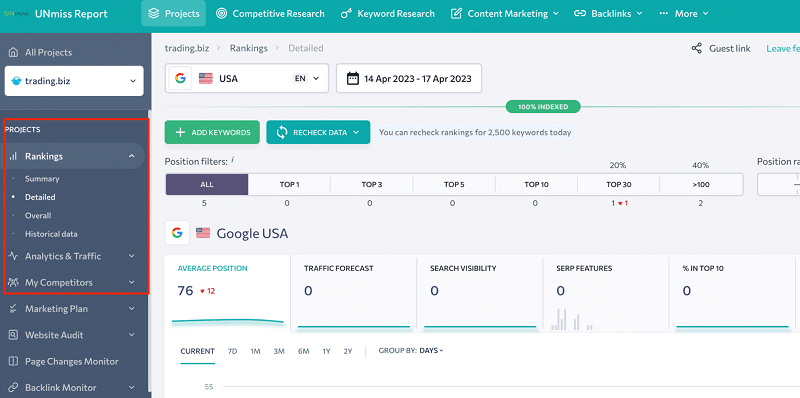The image size is (800, 398).
Task: Click the RECHECK DATA button
Action: 318,132
